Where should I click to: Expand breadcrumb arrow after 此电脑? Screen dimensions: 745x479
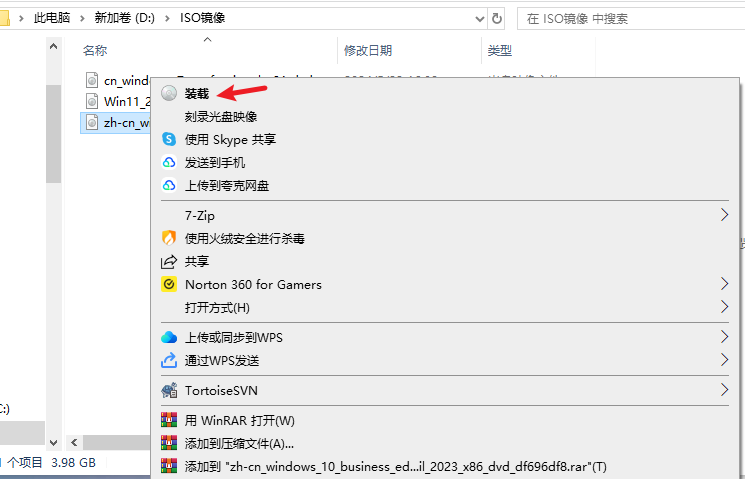point(82,19)
